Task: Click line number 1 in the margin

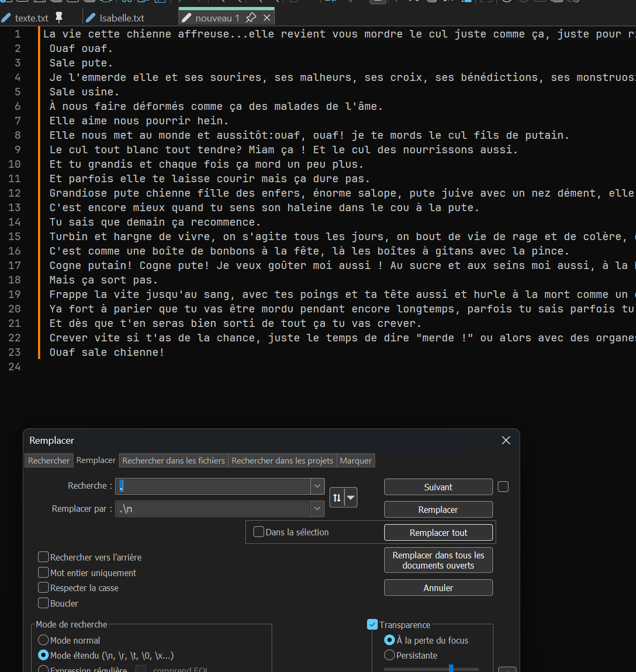Action: (x=18, y=34)
